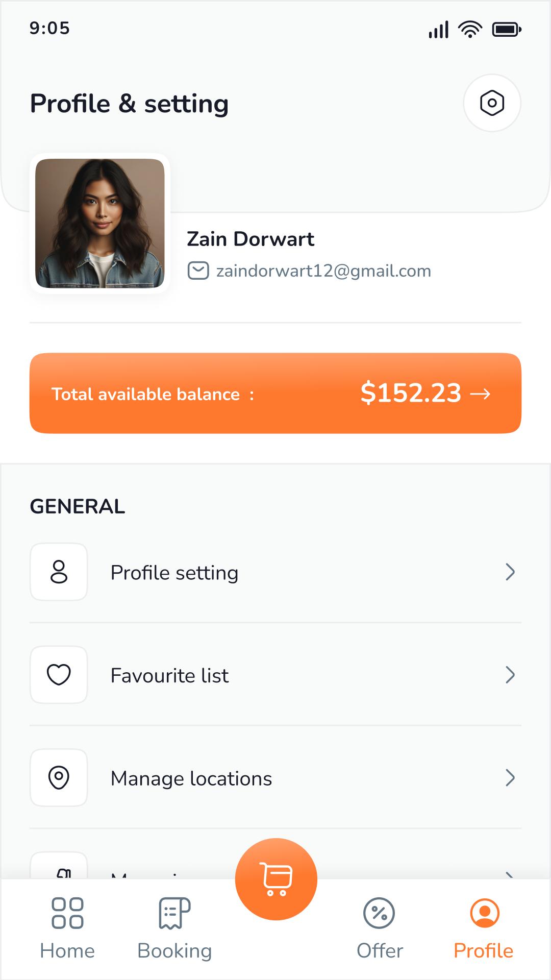Switch to the Home tab
This screenshot has width=551, height=980.
click(67, 929)
